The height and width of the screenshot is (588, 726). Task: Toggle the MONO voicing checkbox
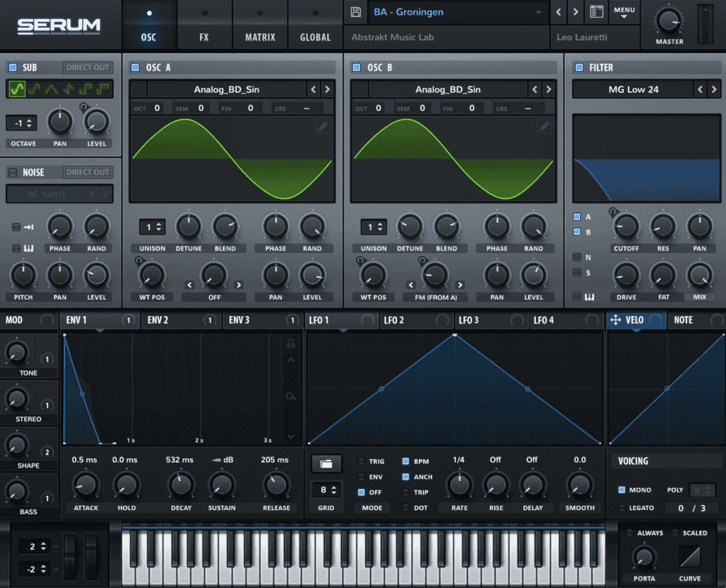click(622, 490)
